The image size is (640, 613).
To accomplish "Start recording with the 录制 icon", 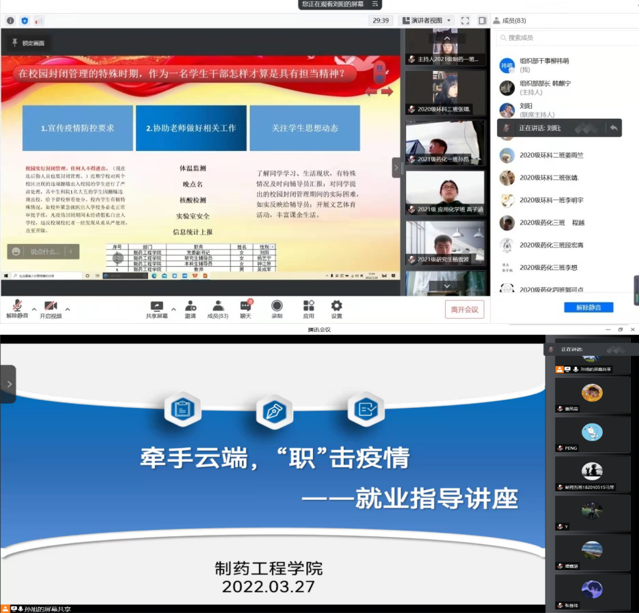I will 277,305.
